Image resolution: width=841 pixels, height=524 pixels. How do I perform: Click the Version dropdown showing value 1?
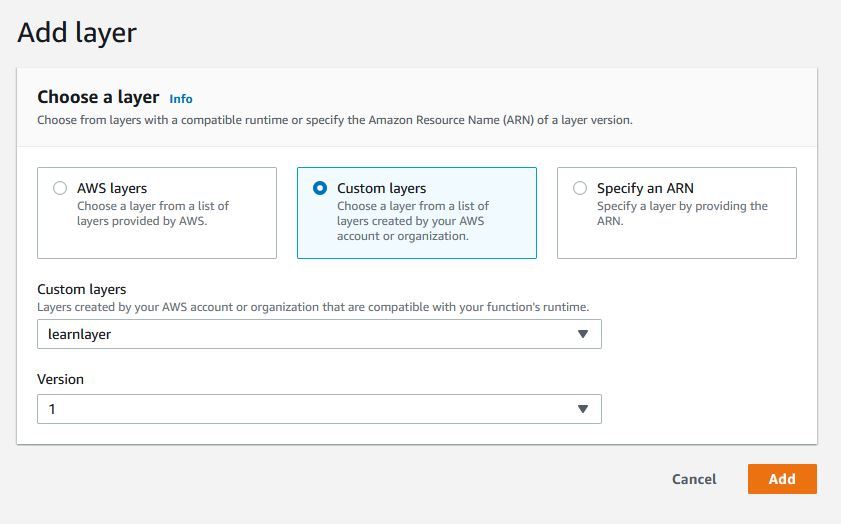tap(300, 409)
